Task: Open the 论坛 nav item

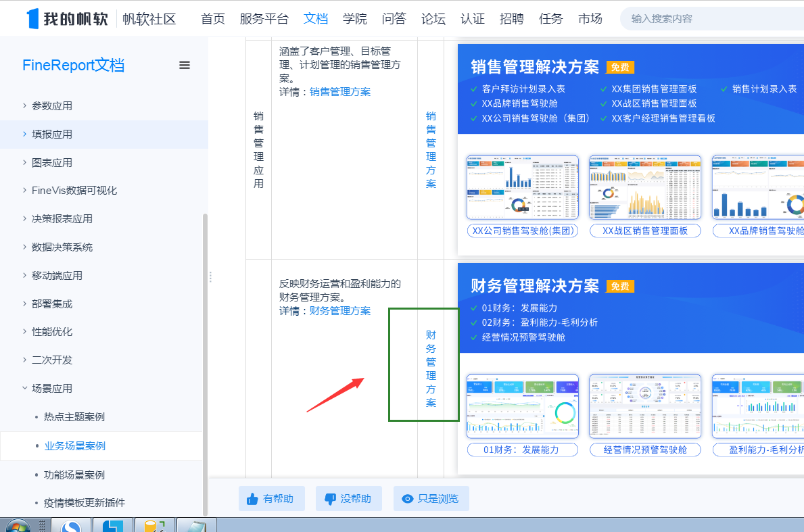Action: [x=433, y=19]
